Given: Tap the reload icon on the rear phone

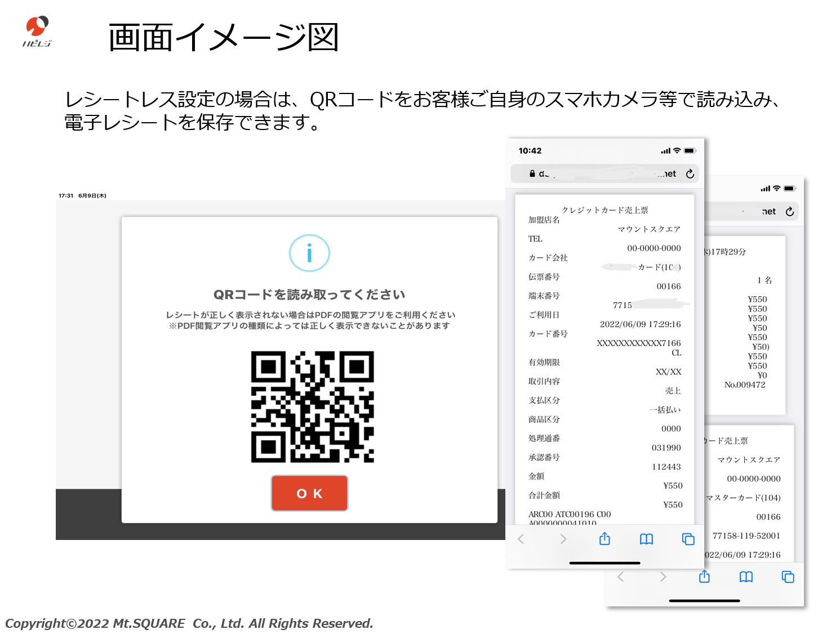Looking at the screenshot, I should (x=789, y=211).
